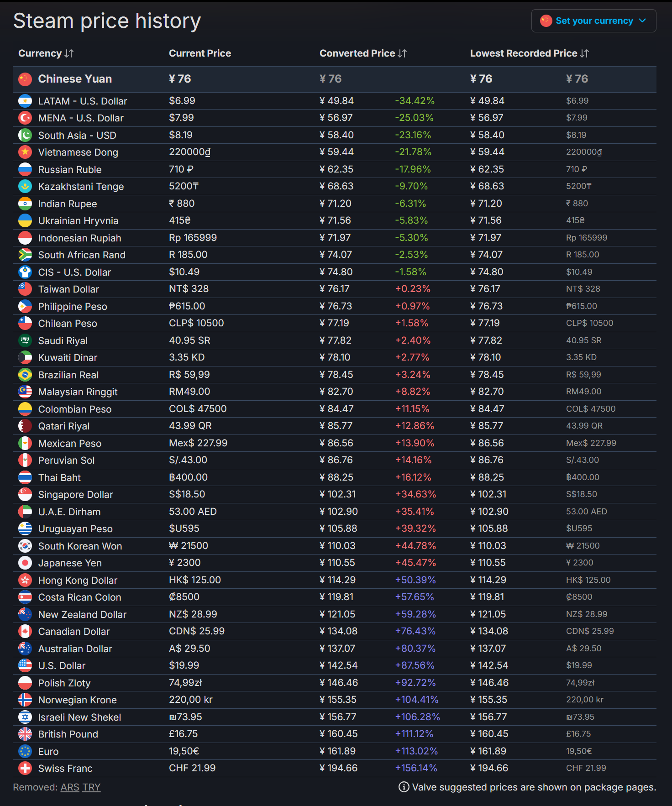672x806 pixels.
Task: Click the LATAM - U.S. Dollar flag icon
Action: (x=25, y=101)
